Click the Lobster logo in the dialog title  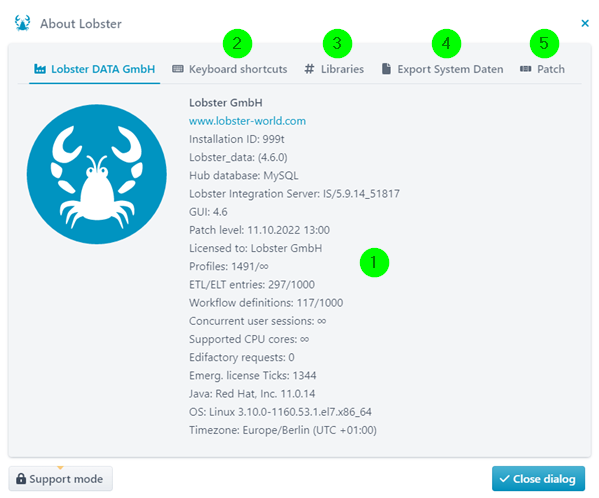coord(23,23)
